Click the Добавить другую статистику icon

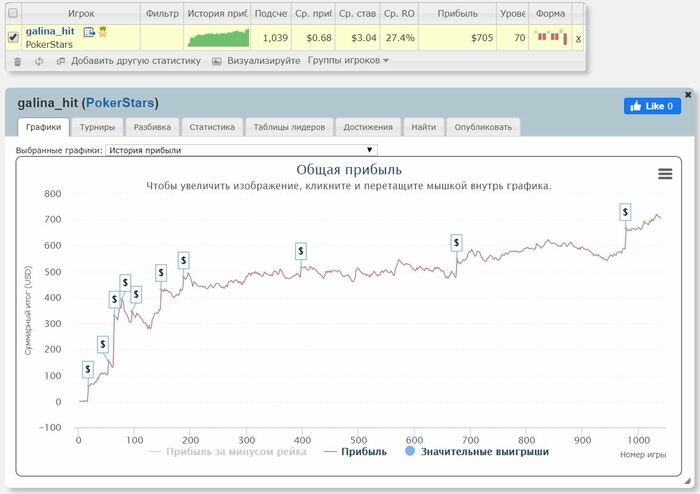(61, 61)
